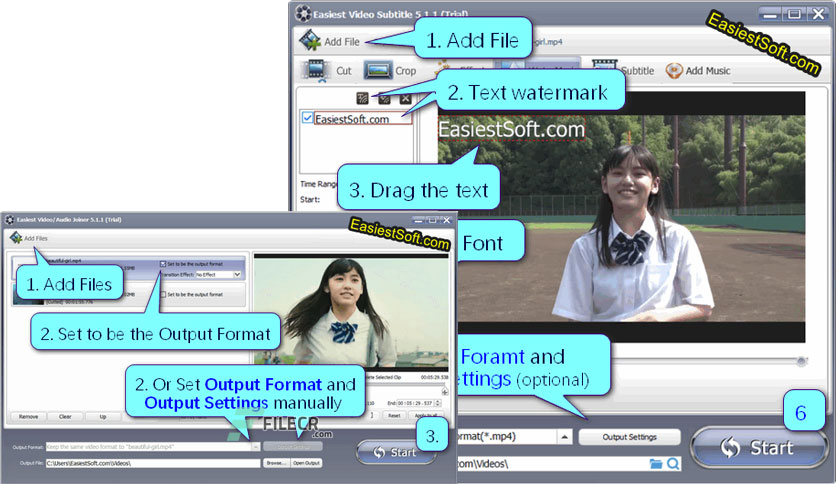Click the Joiner video preview thumbnail
The width and height of the screenshot is (836, 484).
click(x=351, y=313)
